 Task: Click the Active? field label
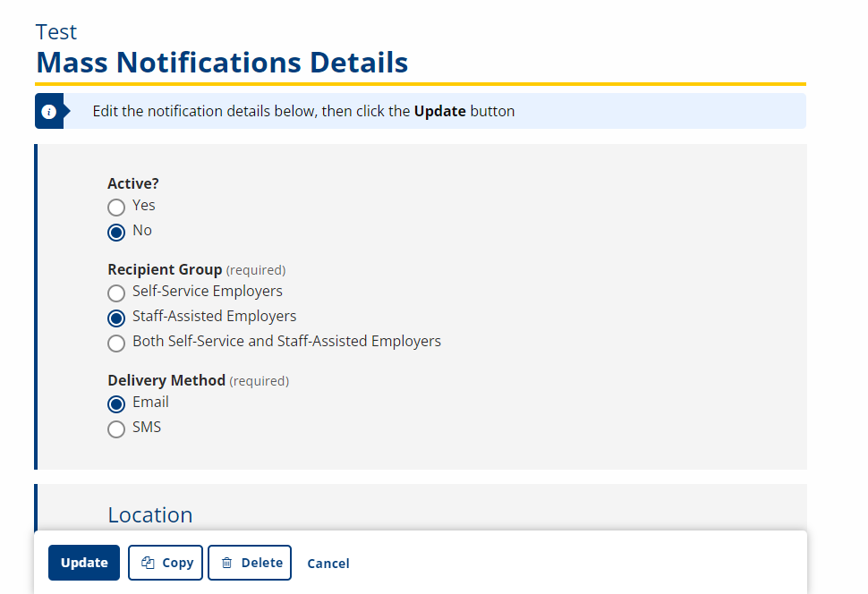click(x=133, y=183)
